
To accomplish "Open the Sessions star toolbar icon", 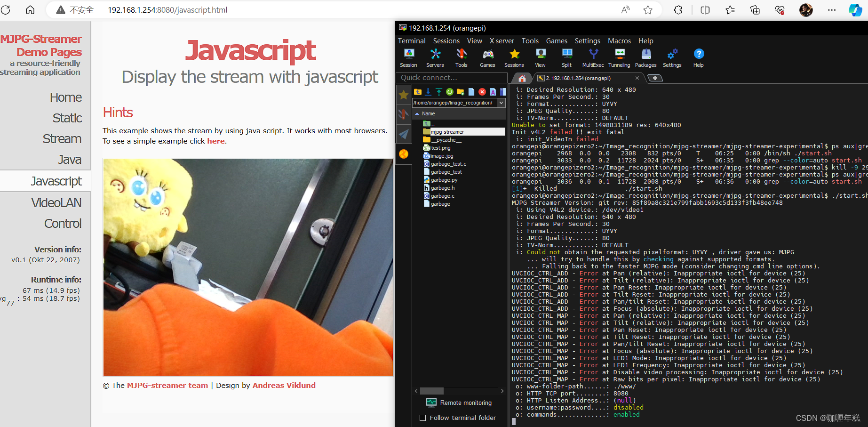I will [514, 58].
